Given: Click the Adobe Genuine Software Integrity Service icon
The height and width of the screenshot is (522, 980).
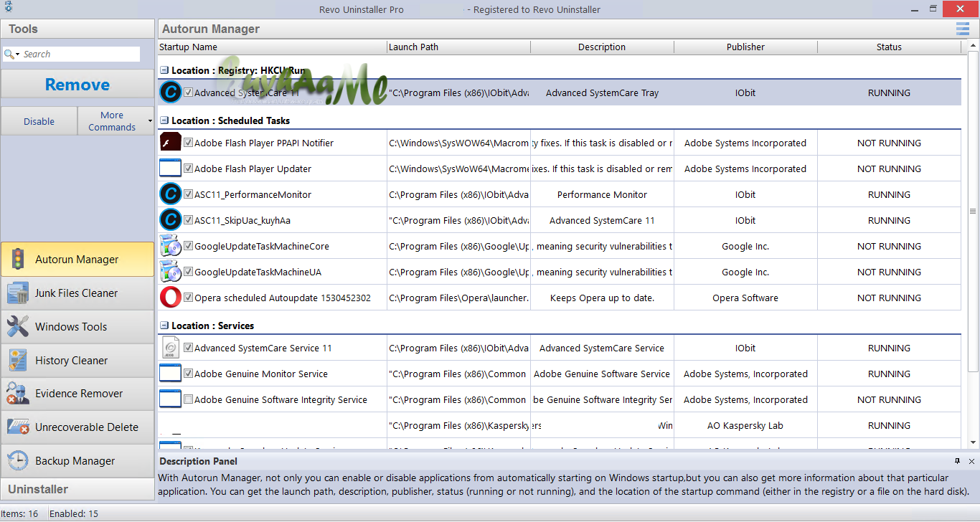Looking at the screenshot, I should coord(170,399).
